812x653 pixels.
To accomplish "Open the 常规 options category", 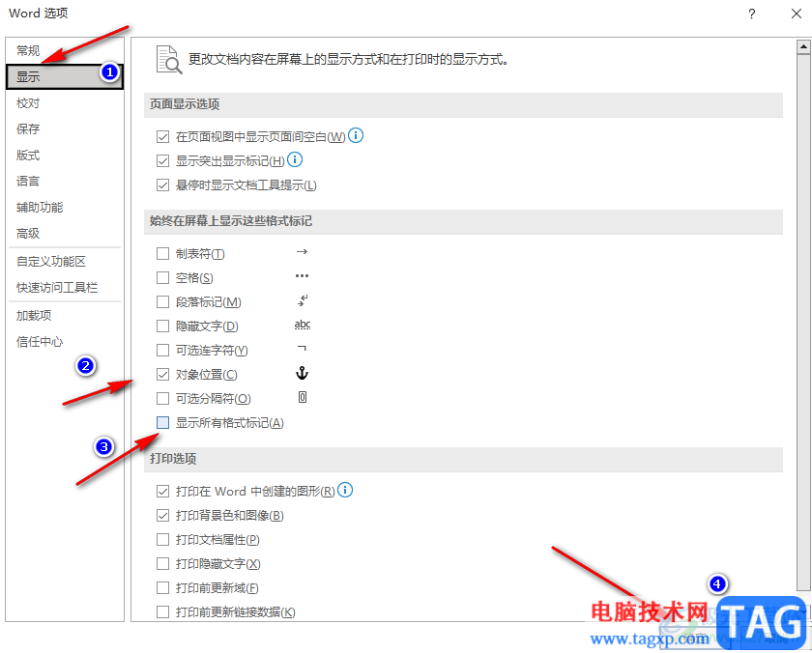I will 65,50.
